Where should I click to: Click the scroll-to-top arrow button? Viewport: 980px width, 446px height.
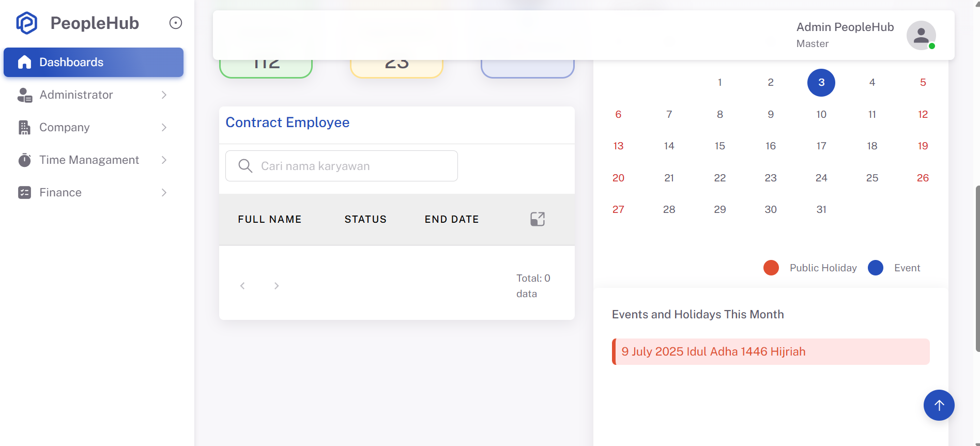pos(939,405)
